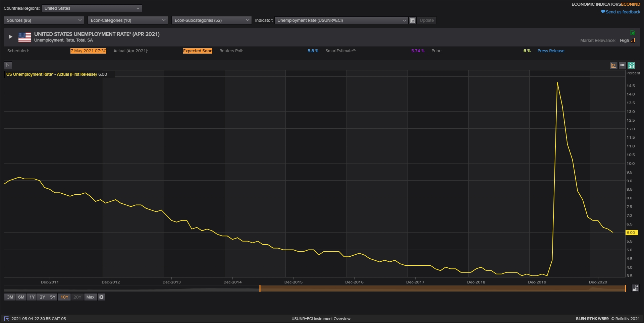Open the Press Release link
Image resolution: width=644 pixels, height=323 pixels.
(551, 51)
